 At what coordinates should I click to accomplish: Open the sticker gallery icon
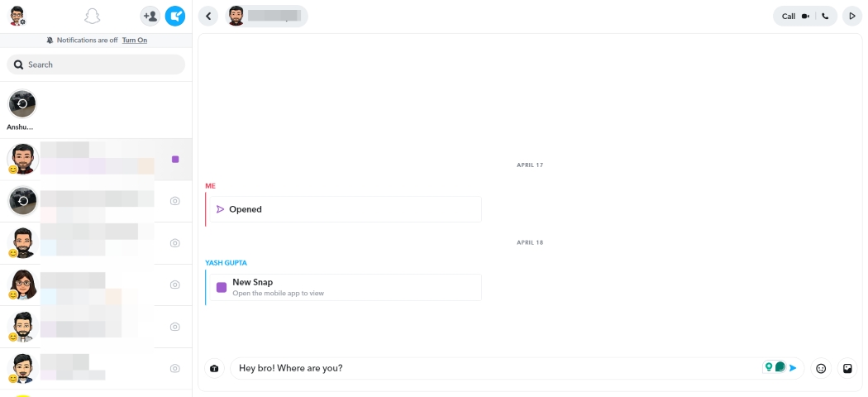pos(847,368)
